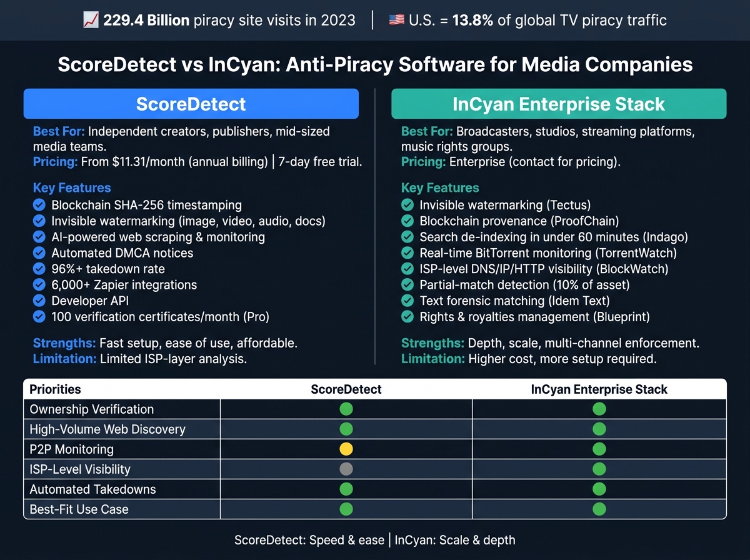
Task: Click checkmark next to AI-powered web scraping
Action: [39, 237]
